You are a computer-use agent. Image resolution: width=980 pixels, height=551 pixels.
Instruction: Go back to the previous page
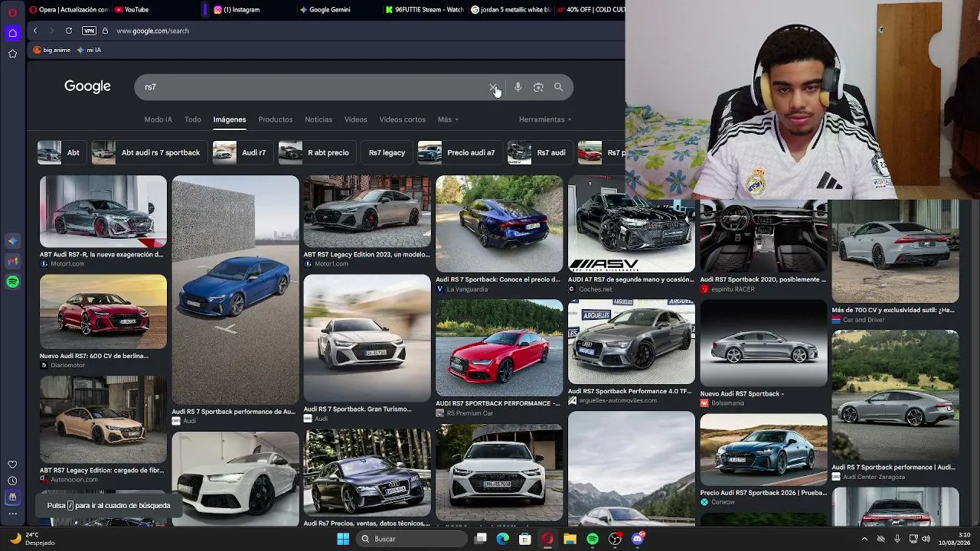[x=35, y=31]
